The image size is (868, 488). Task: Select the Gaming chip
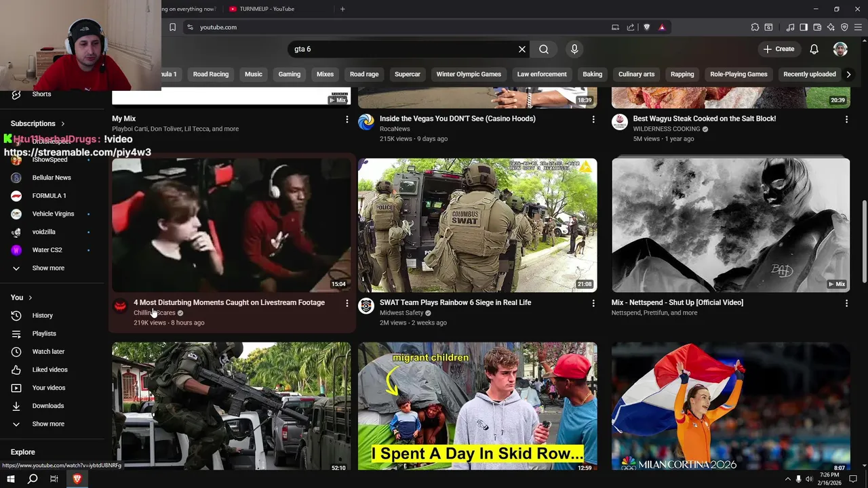click(290, 74)
